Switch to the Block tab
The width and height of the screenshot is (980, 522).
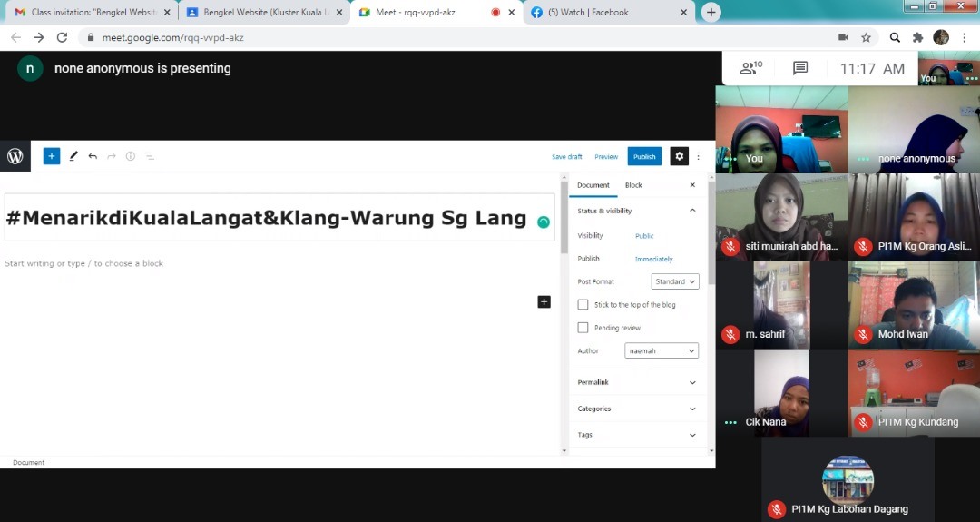[x=633, y=185]
